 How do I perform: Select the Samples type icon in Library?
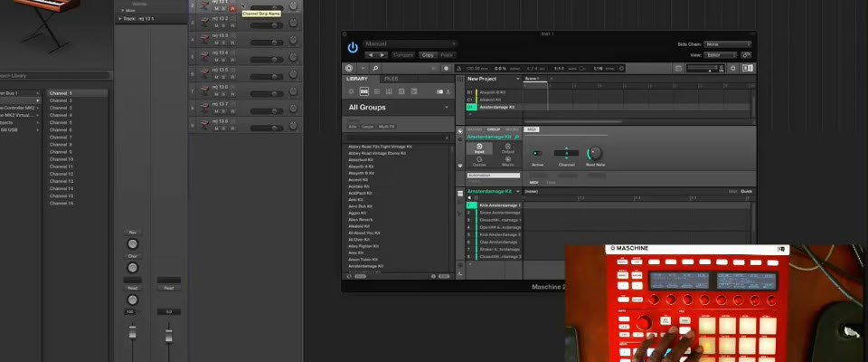tap(414, 91)
